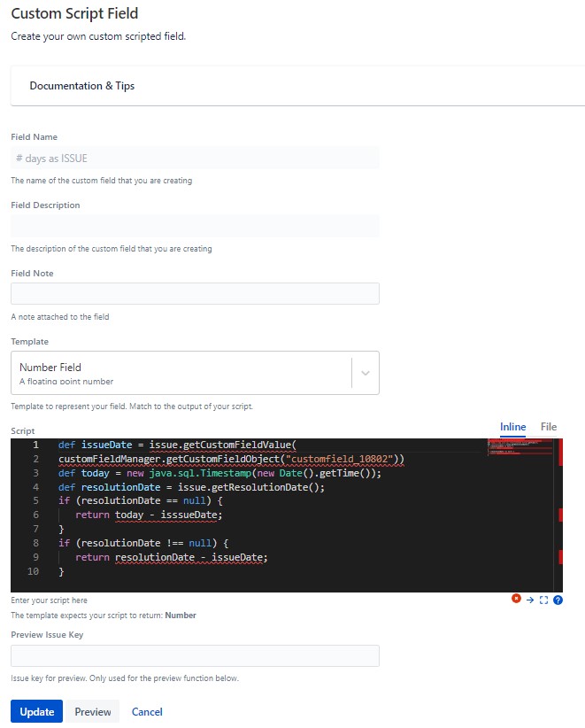The height and width of the screenshot is (728, 585).
Task: Switch to the File script tab
Action: tap(549, 427)
